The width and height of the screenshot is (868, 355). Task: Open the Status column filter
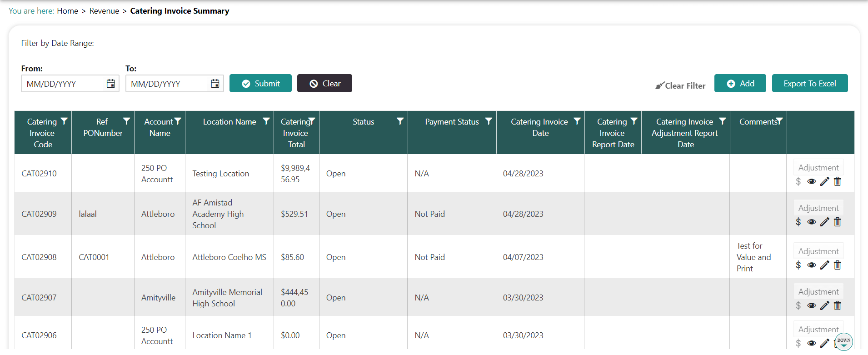click(400, 121)
